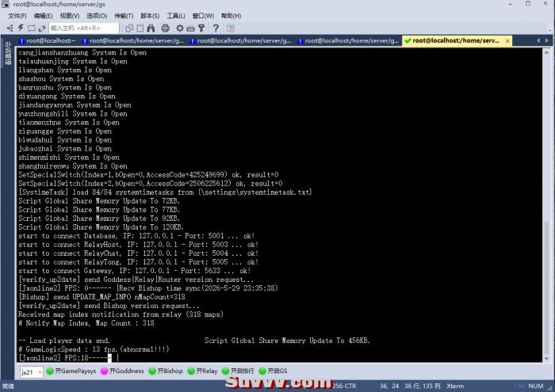Click the Copy toolbar icon
This screenshot has width=555, height=392.
pyautogui.click(x=129, y=28)
